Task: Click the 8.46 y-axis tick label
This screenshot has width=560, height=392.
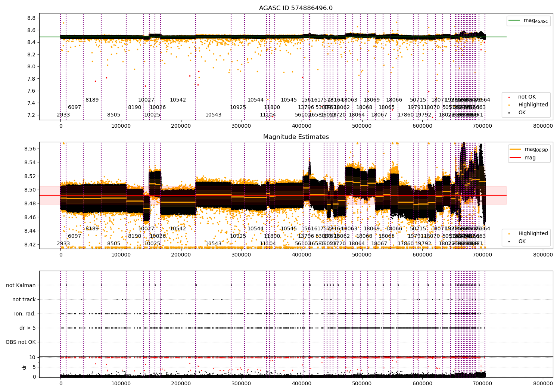Action: (30, 217)
